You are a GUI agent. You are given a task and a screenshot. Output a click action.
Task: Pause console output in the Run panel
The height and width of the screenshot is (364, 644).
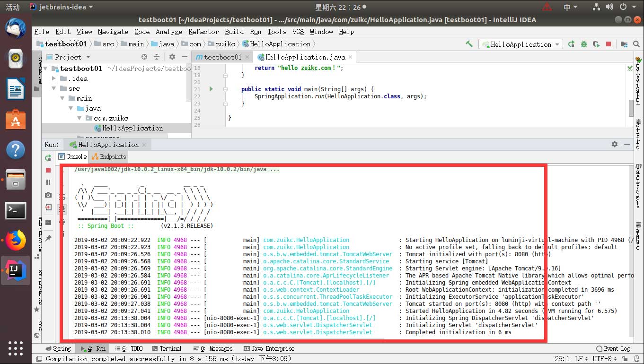48,182
